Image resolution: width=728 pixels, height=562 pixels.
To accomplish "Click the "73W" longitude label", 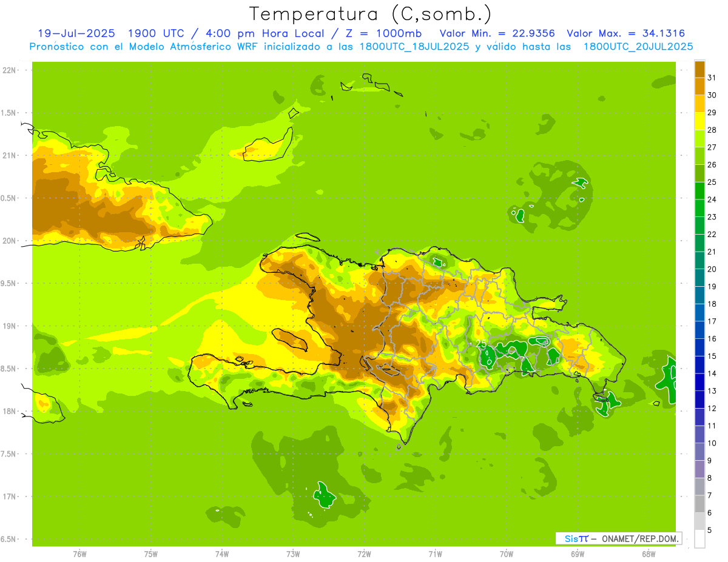I will pos(293,554).
